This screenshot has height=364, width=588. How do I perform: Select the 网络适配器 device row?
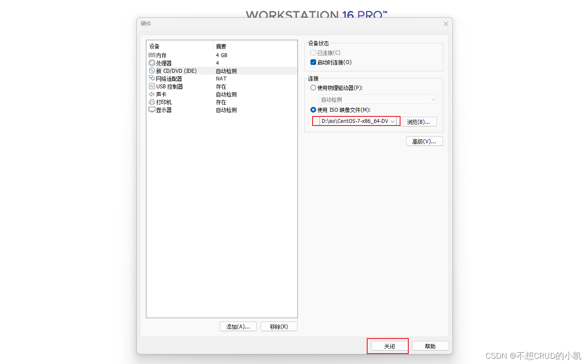click(x=222, y=79)
